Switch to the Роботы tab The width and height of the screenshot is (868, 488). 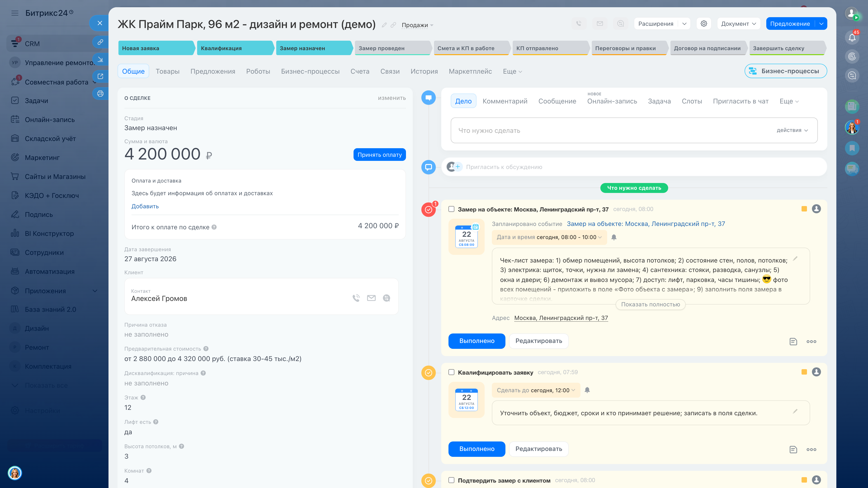(258, 71)
